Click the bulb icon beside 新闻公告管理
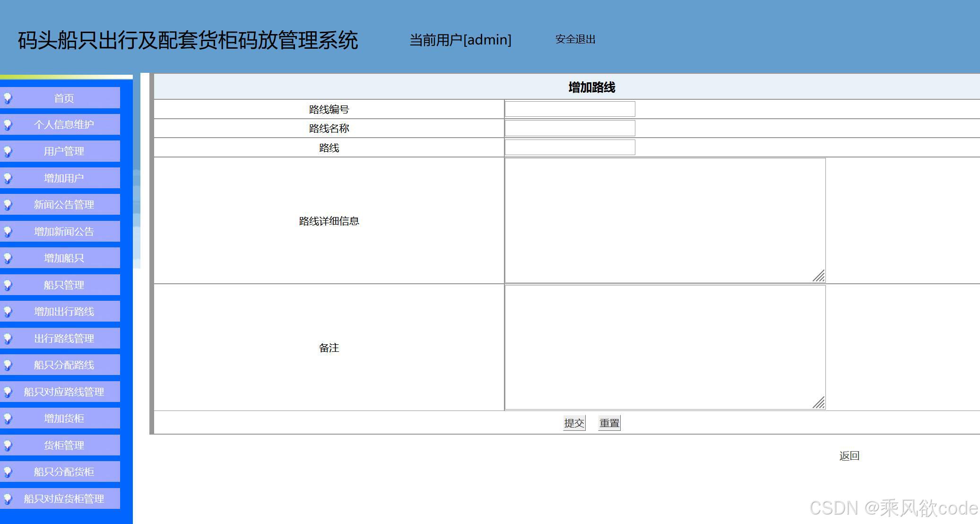The width and height of the screenshot is (980, 524). [x=9, y=205]
